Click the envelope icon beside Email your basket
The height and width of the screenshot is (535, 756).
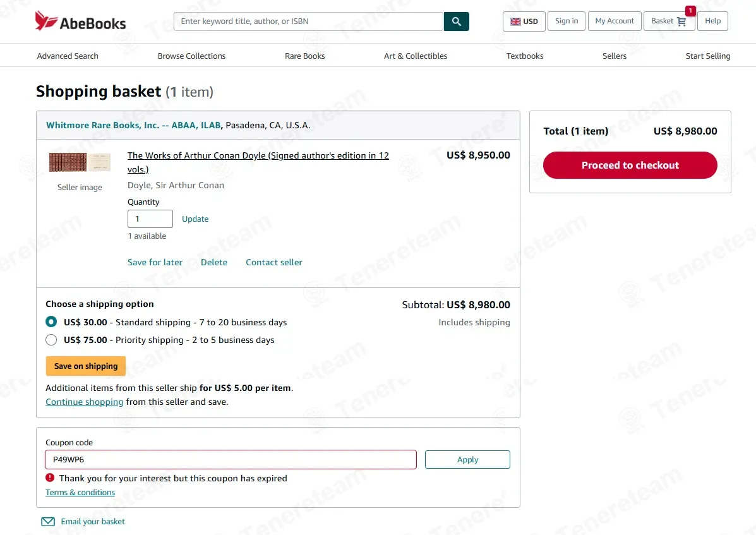(x=48, y=522)
